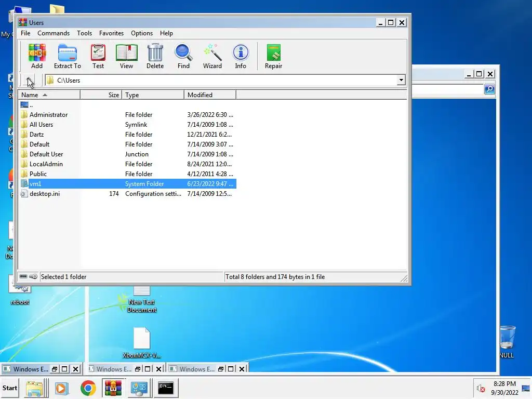
Task: Open the File menu
Action: tap(25, 33)
